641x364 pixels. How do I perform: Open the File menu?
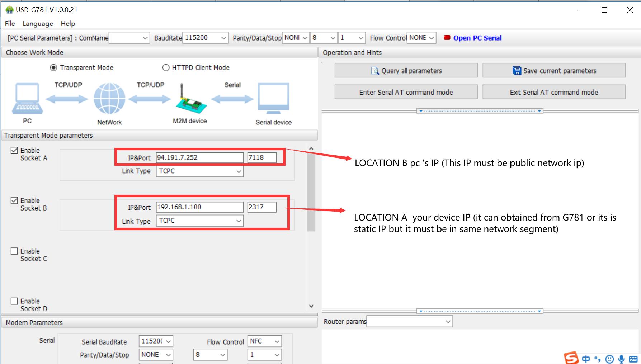coord(10,24)
